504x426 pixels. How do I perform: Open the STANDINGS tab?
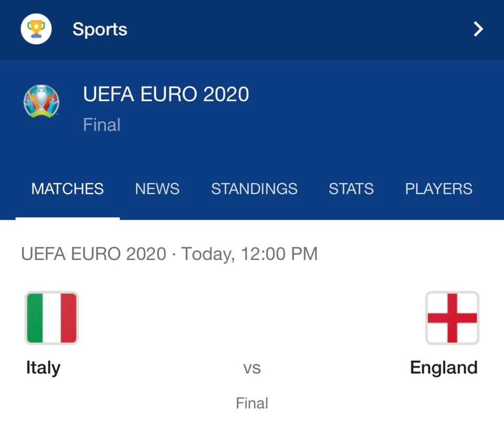tap(254, 188)
